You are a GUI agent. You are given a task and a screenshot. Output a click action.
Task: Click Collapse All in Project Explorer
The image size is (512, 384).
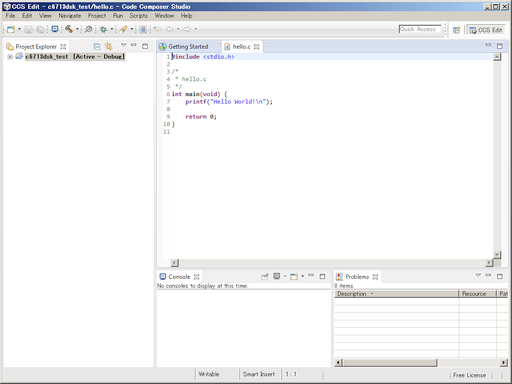pos(97,46)
